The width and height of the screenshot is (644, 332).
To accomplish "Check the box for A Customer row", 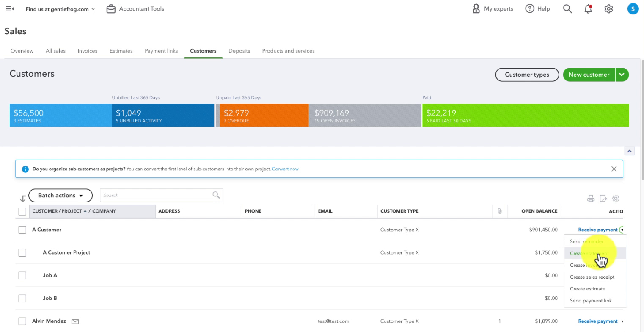I will tap(22, 230).
